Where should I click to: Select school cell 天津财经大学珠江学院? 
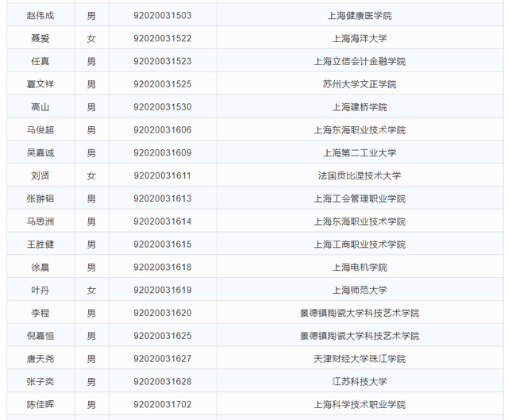pyautogui.click(x=360, y=358)
